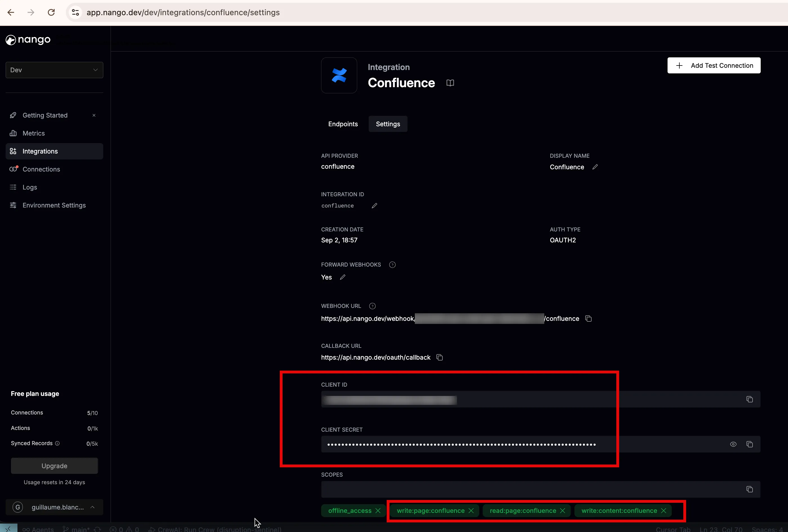The height and width of the screenshot is (532, 788).
Task: Open Metrics in the sidebar
Action: click(x=54, y=133)
